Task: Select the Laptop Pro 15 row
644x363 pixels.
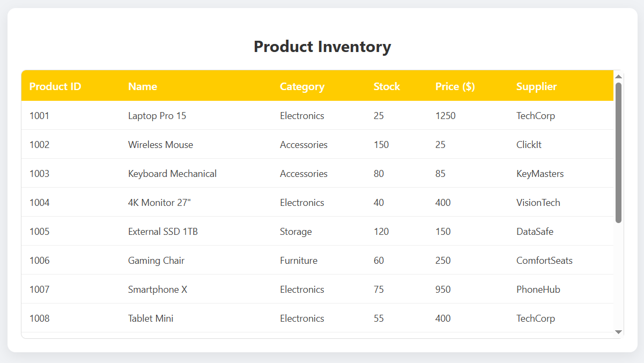Action: pyautogui.click(x=214, y=115)
